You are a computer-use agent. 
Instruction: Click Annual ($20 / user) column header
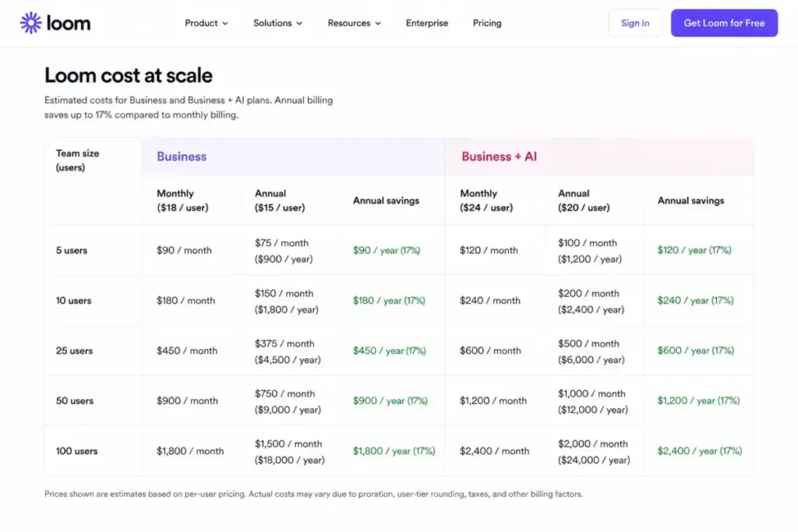[x=584, y=200]
